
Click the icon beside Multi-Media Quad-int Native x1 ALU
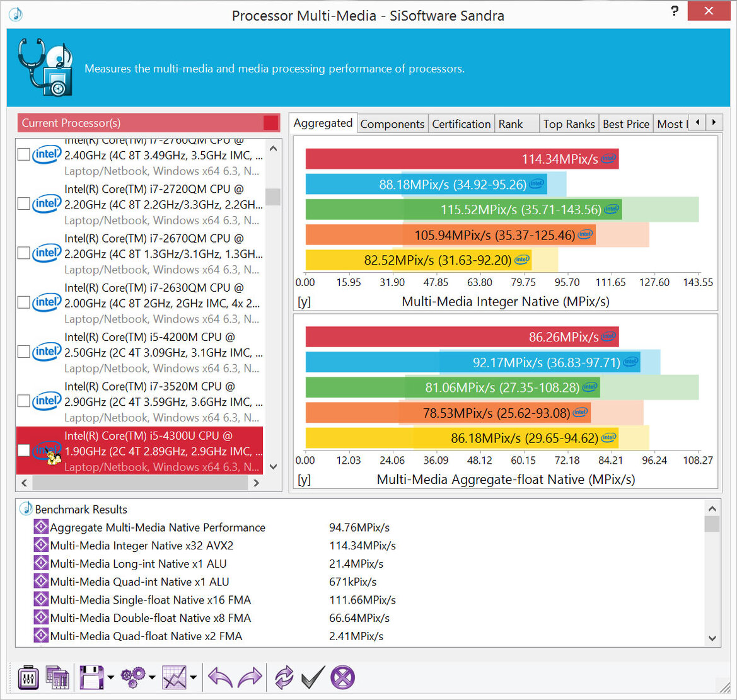41,581
